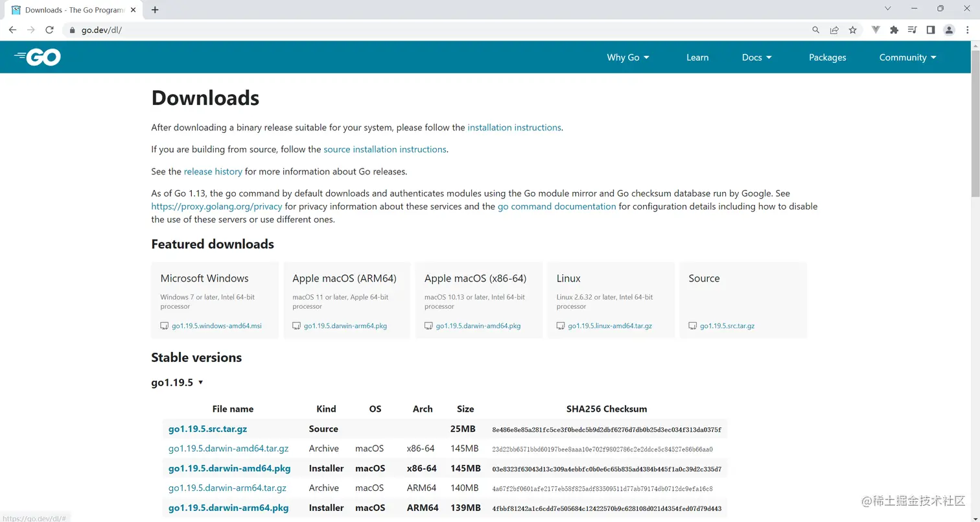Click the "Size" column header
The width and height of the screenshot is (980, 522).
(465, 409)
